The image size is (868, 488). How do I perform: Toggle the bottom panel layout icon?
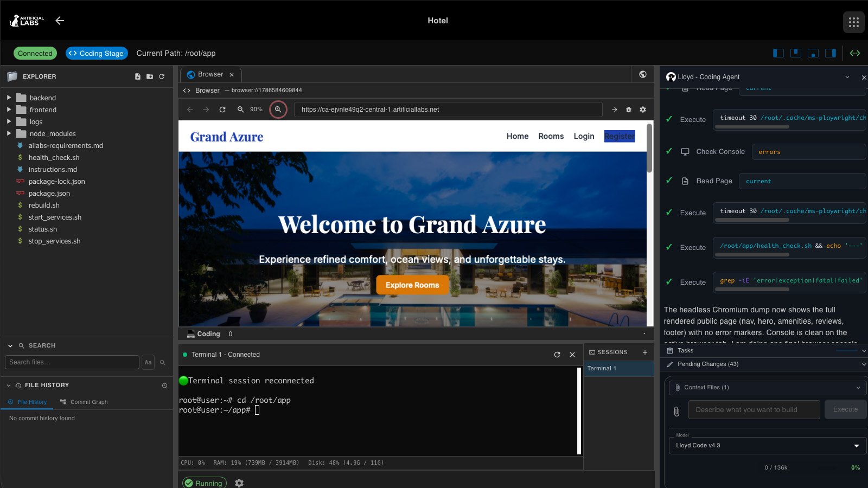tap(813, 53)
